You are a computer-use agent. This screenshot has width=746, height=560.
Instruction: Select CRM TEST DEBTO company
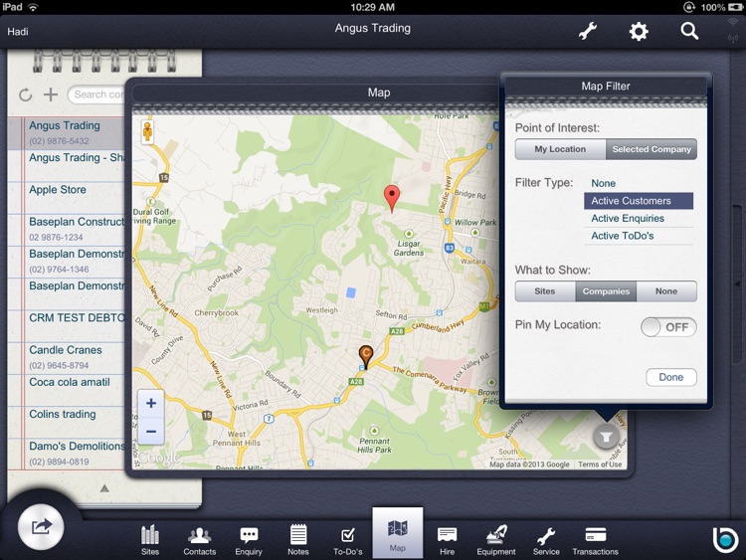(x=66, y=326)
